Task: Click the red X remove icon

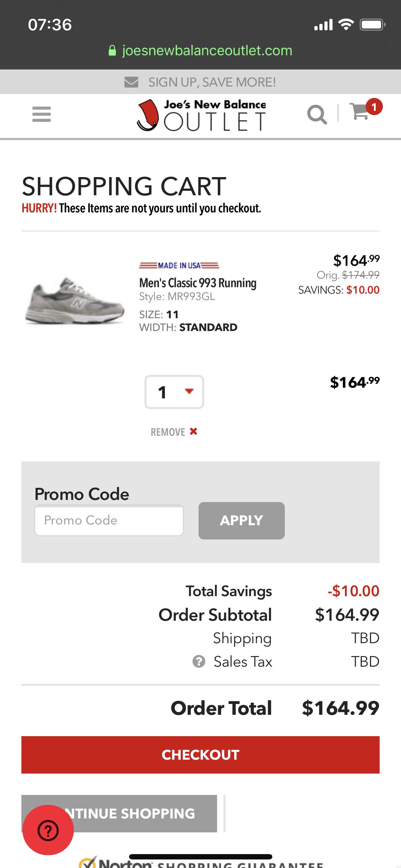Action: (194, 432)
